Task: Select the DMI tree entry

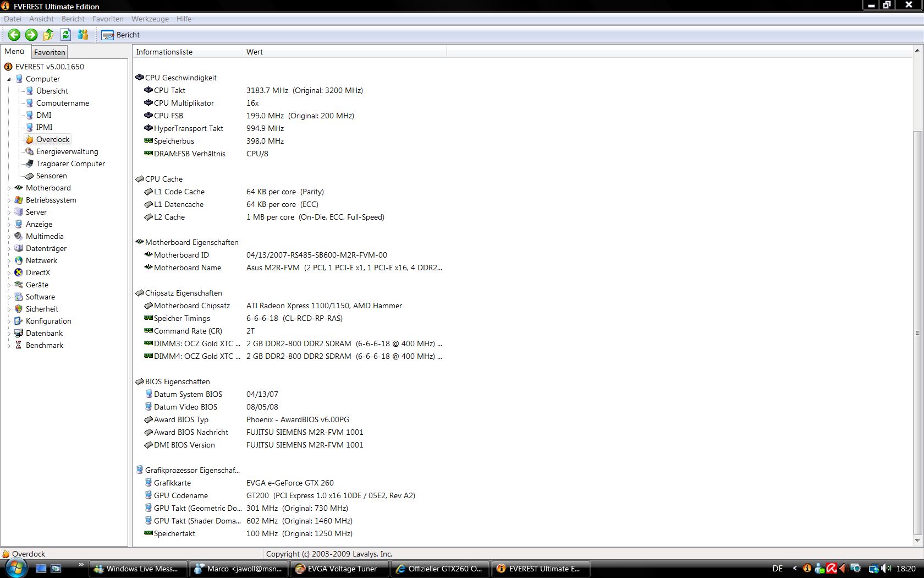Action: (44, 115)
